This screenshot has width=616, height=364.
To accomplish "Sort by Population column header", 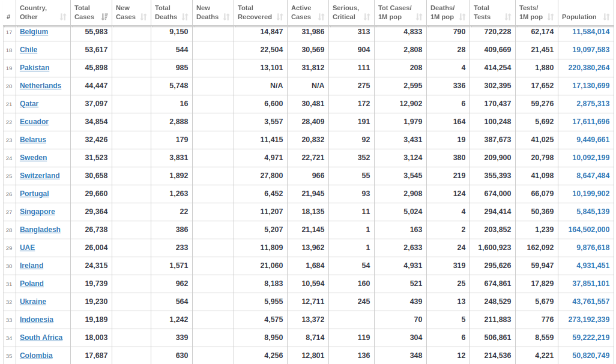I will (586, 13).
